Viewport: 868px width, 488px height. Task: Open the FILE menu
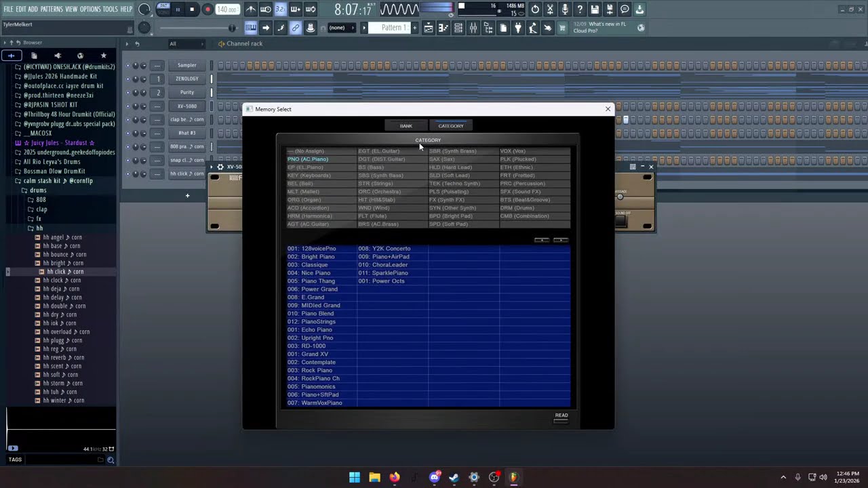[8, 9]
